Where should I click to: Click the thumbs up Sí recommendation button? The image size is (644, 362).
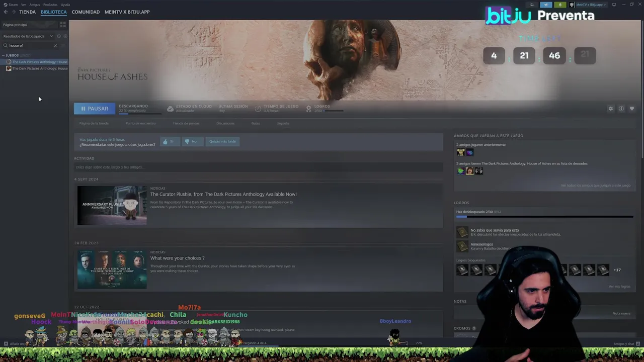[x=170, y=141]
